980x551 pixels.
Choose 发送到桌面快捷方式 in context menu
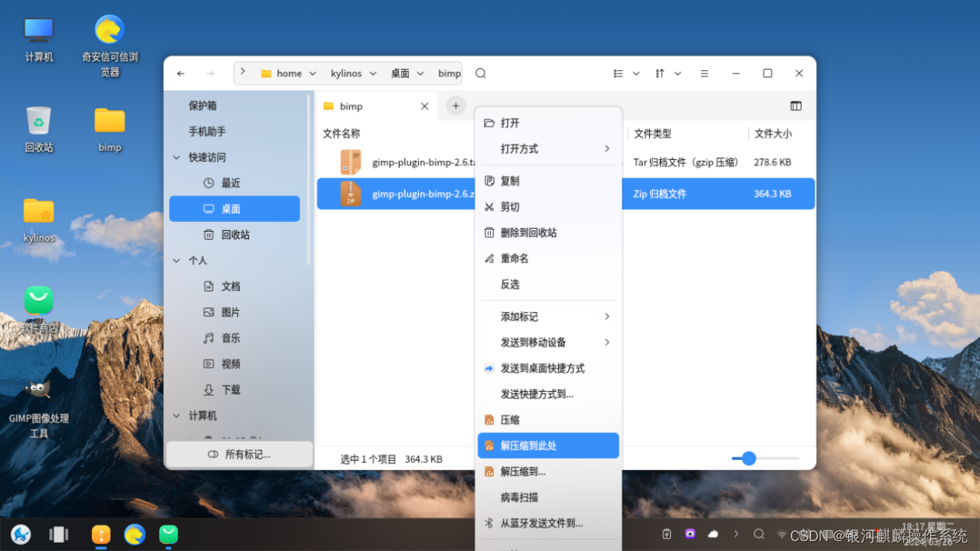tap(548, 369)
